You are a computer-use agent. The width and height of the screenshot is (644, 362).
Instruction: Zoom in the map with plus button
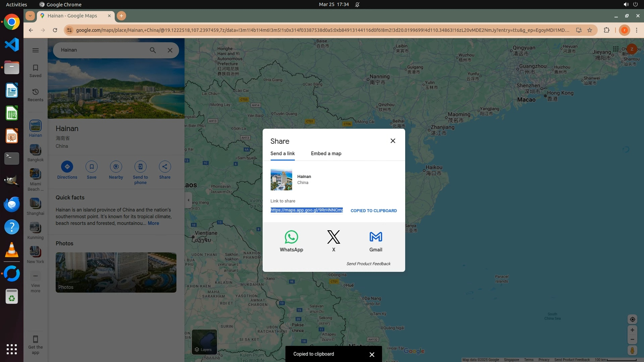tap(632, 330)
